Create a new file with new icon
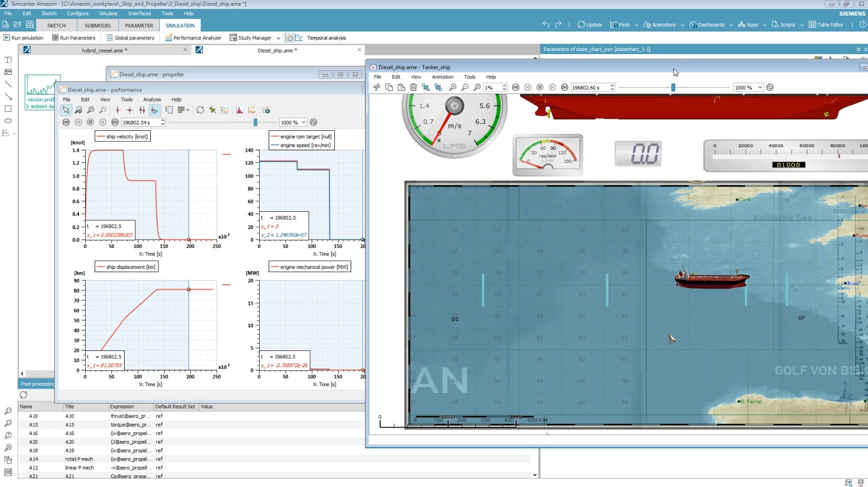 pyautogui.click(x=5, y=24)
